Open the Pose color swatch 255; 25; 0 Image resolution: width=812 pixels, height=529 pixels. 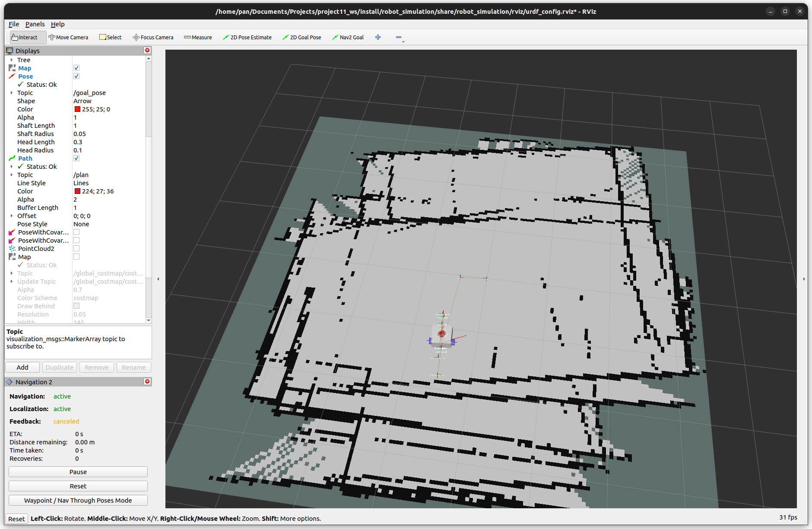[77, 109]
